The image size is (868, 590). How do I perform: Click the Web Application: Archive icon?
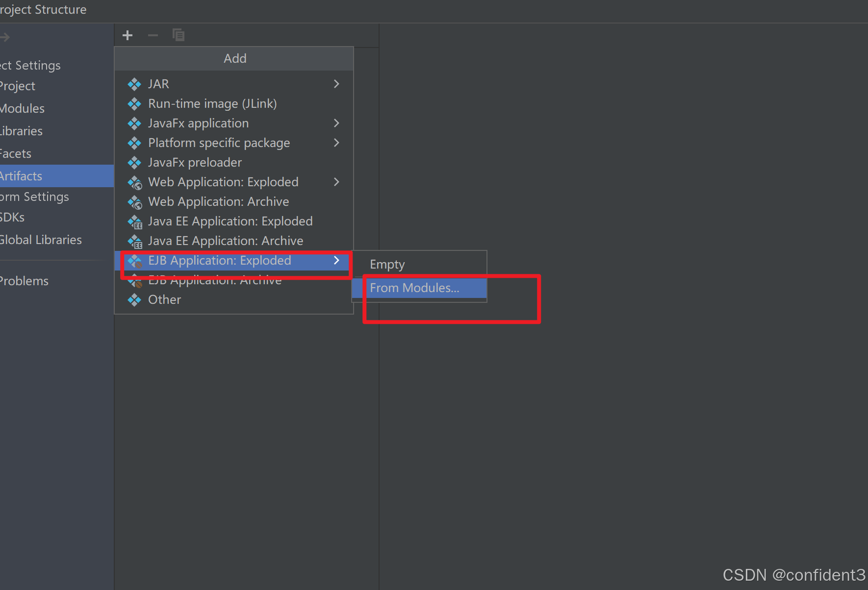(135, 202)
